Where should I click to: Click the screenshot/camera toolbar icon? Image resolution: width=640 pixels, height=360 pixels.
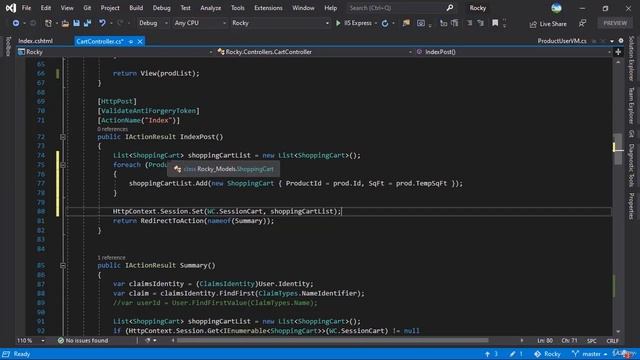421,23
